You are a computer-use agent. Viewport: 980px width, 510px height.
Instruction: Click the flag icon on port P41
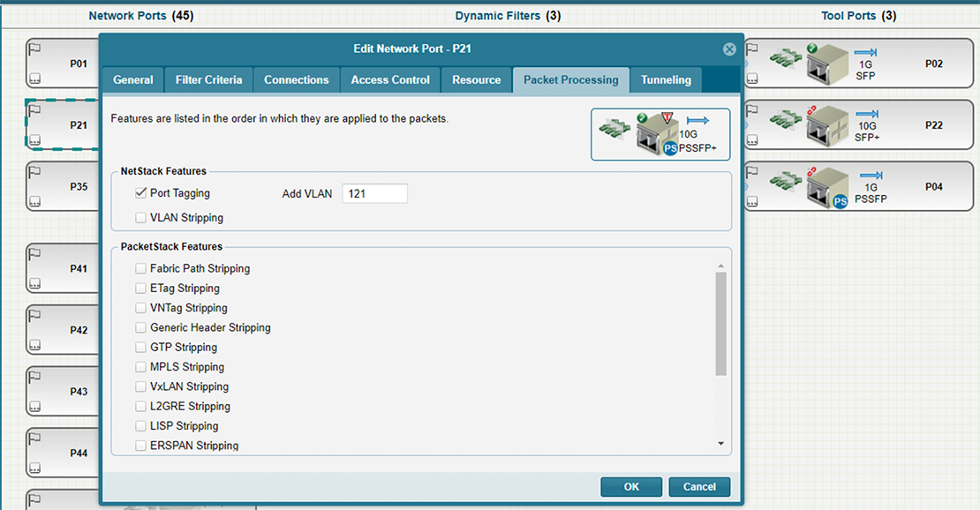pyautogui.click(x=35, y=253)
